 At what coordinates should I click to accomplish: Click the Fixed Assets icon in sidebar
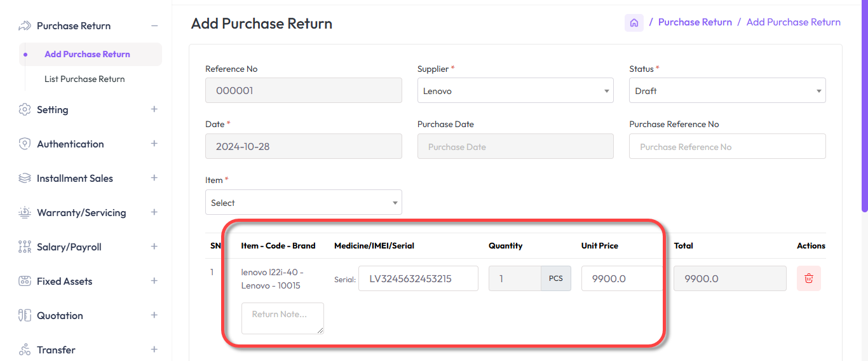click(25, 281)
